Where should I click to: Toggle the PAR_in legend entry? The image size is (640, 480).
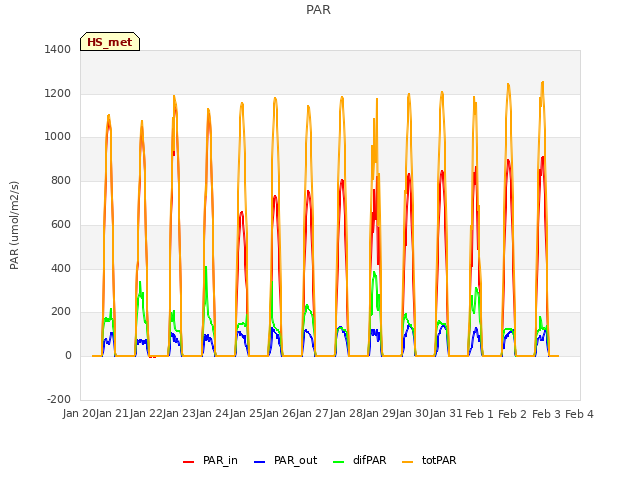tap(211, 460)
